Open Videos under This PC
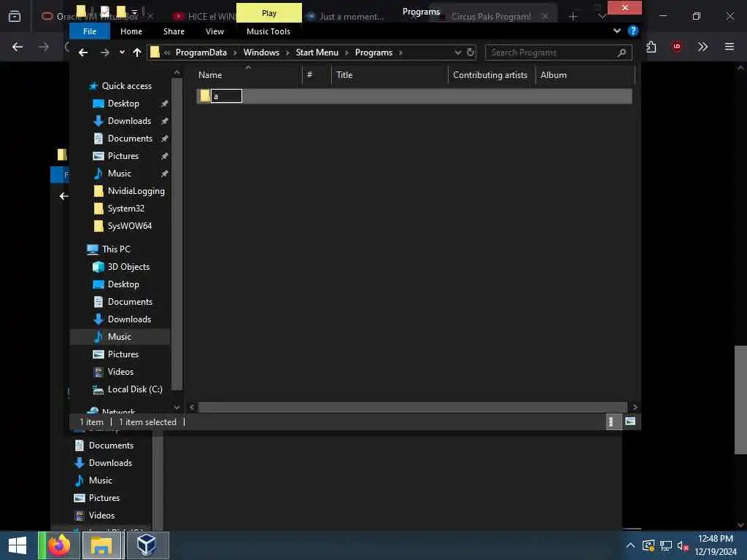747x560 pixels. click(120, 372)
